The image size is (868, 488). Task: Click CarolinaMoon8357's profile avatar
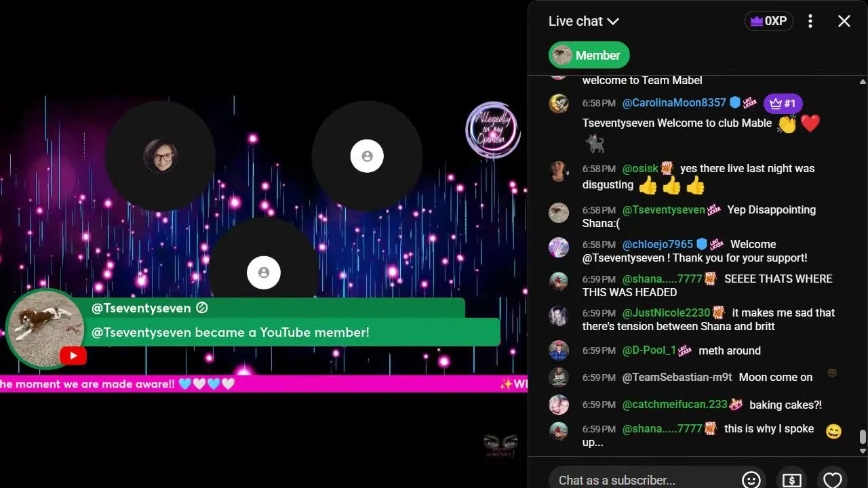[x=559, y=103]
